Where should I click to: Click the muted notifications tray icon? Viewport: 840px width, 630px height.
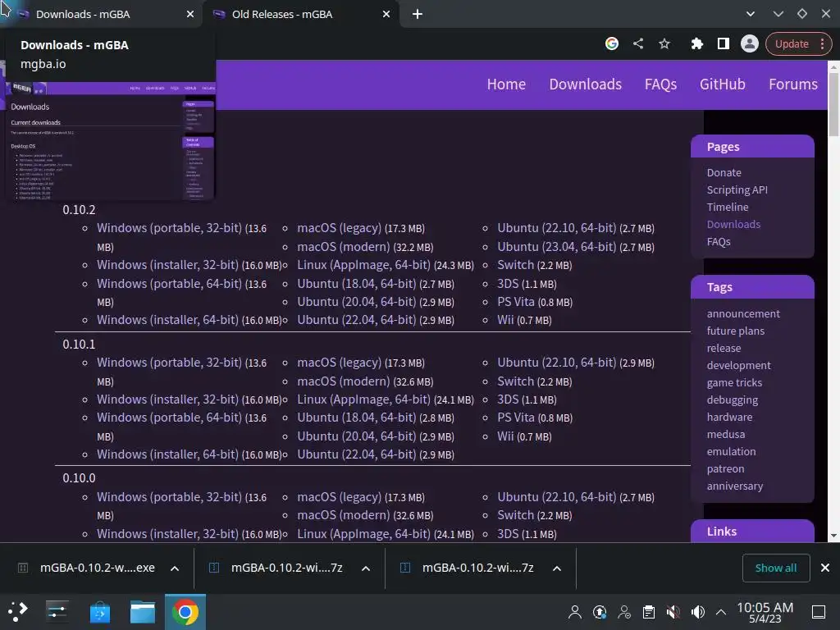pyautogui.click(x=673, y=612)
